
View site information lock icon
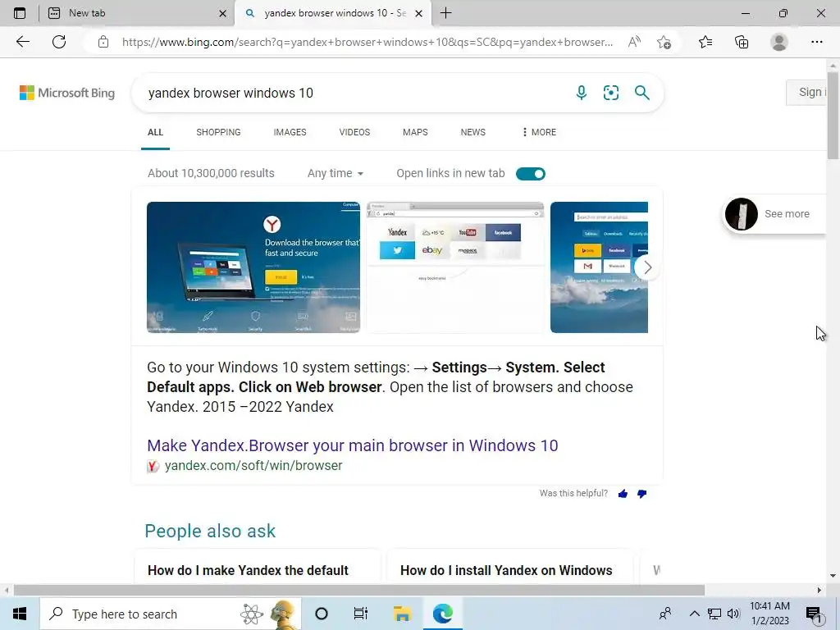coord(103,42)
